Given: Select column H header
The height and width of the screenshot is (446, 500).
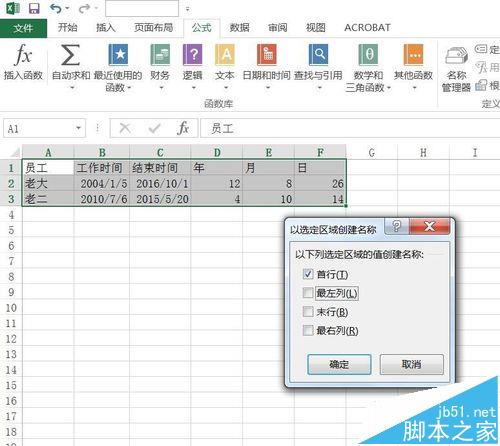Looking at the screenshot, I should click(423, 153).
